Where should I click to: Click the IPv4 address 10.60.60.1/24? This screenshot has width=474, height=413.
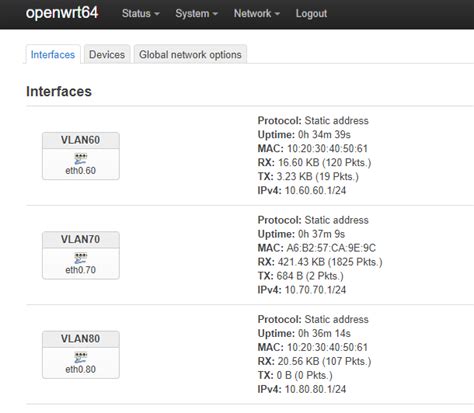click(315, 191)
